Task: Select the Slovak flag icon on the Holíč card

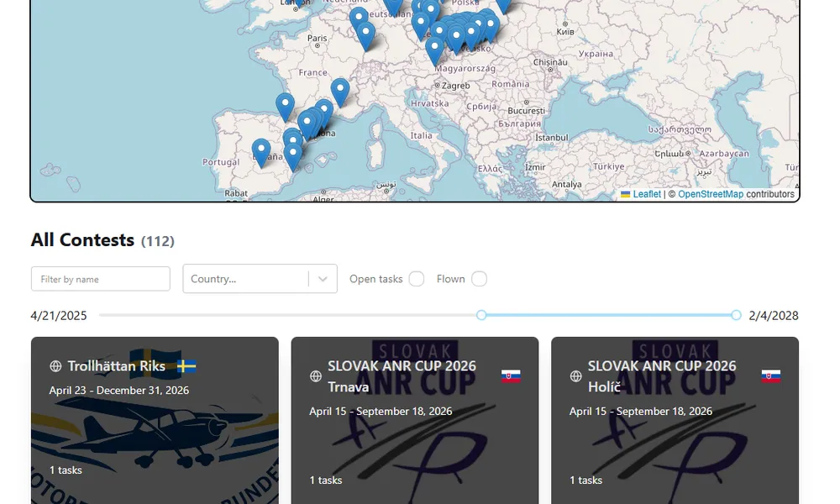Action: [771, 374]
